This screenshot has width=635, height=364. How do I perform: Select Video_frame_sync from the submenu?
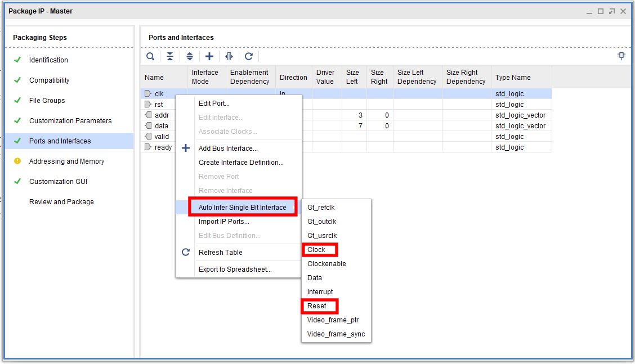click(336, 334)
